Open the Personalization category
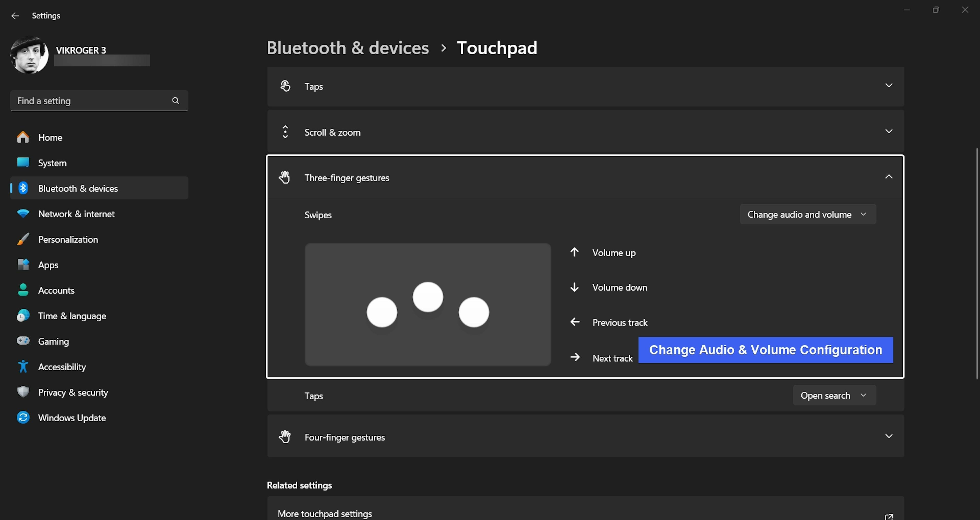 68,239
